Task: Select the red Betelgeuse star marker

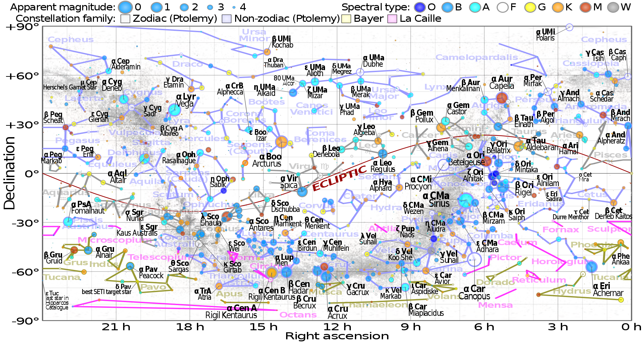Action: click(x=486, y=161)
